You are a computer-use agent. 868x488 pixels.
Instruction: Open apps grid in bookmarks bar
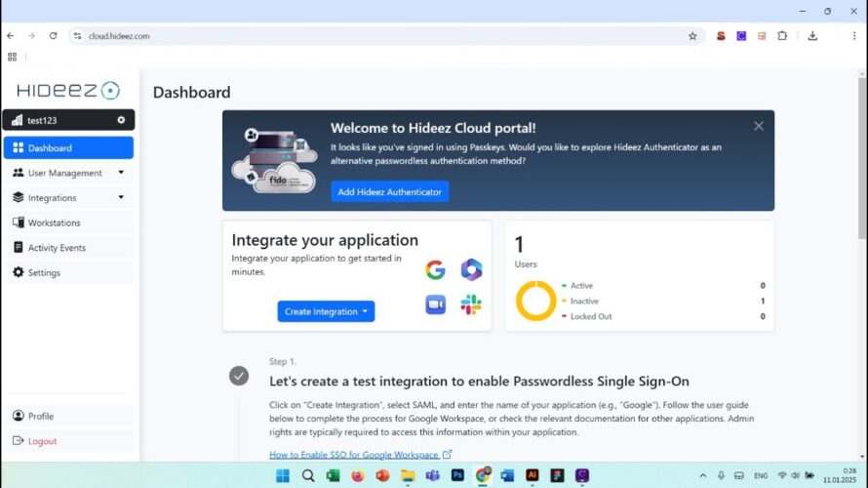click(12, 57)
